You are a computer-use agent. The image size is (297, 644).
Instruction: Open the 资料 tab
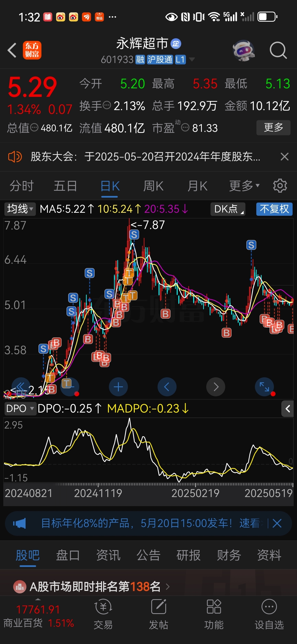[x=269, y=555]
